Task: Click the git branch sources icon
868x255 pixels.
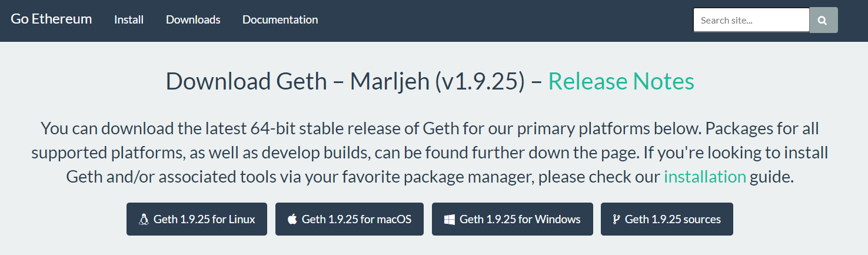Action: [x=616, y=220]
